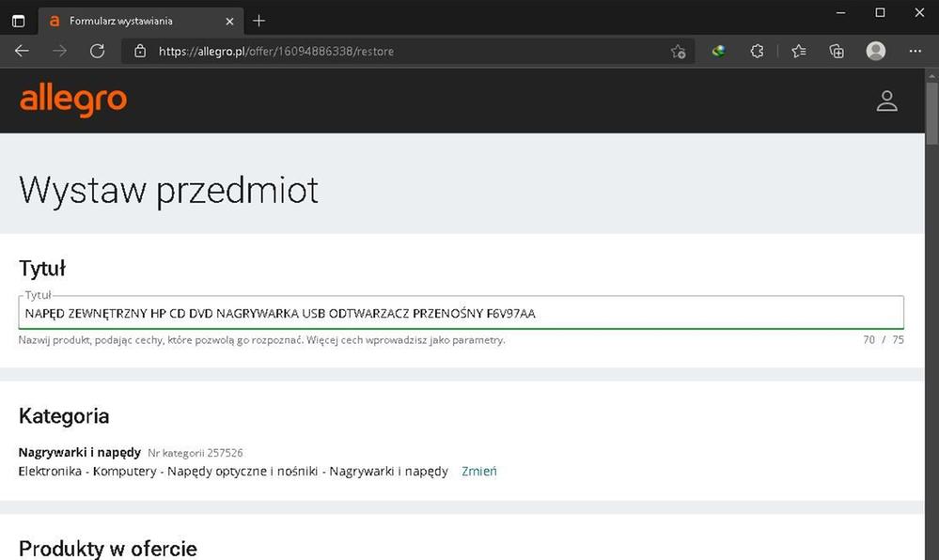Click the Allegro logo

pyautogui.click(x=73, y=100)
